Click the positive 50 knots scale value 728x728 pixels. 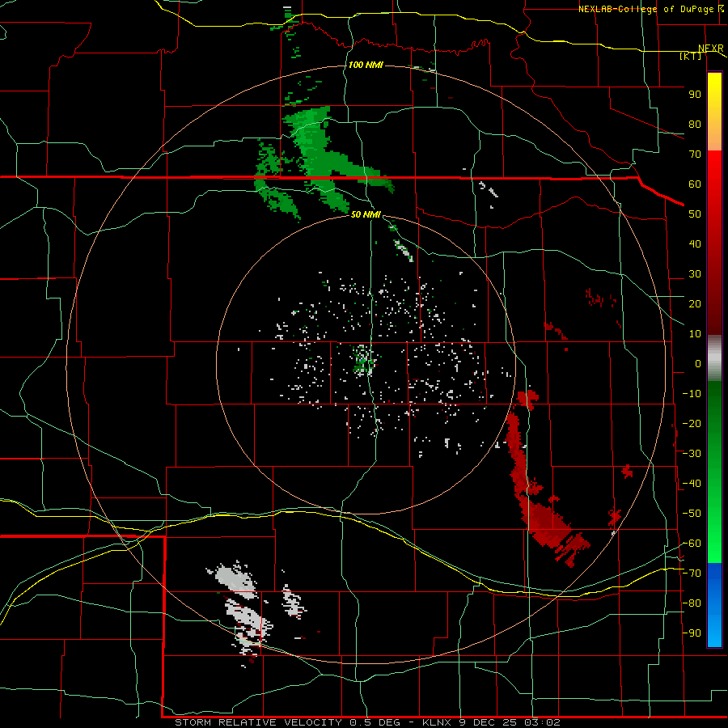(x=695, y=214)
